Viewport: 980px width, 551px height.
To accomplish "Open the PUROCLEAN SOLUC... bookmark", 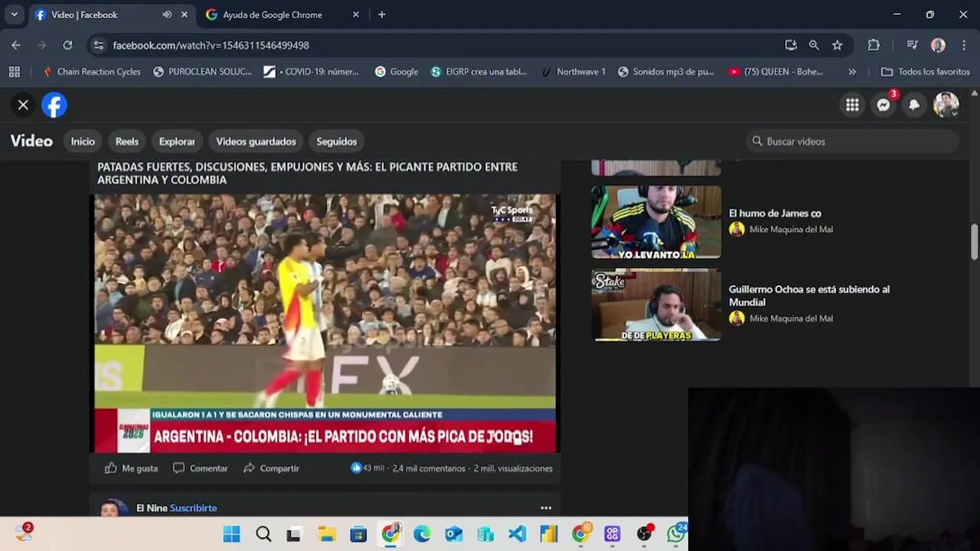I will click(202, 71).
